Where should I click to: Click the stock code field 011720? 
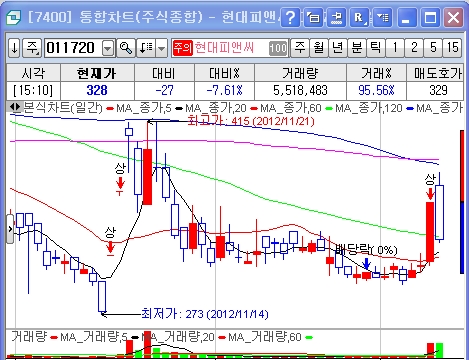73,48
